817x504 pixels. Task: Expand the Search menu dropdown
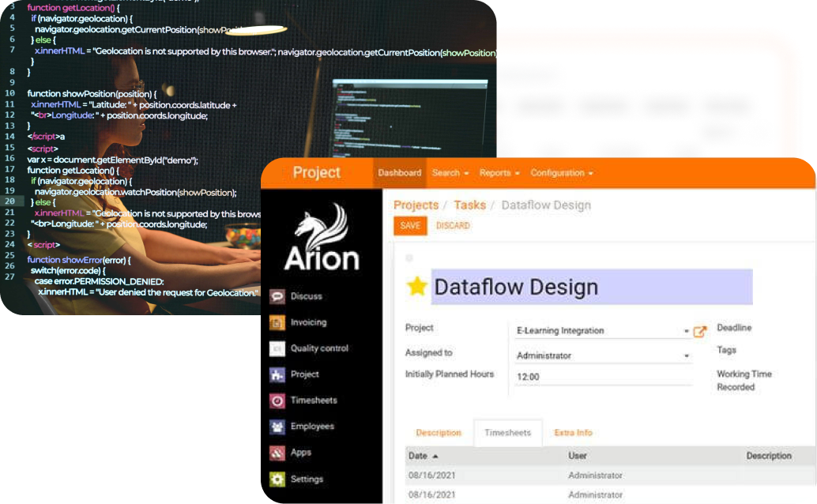450,173
